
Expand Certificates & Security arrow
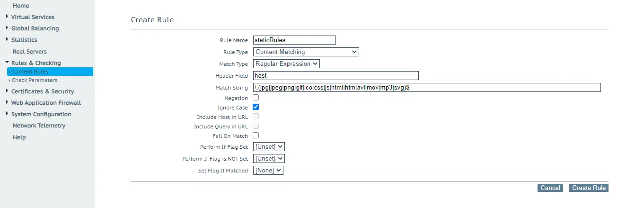7,91
